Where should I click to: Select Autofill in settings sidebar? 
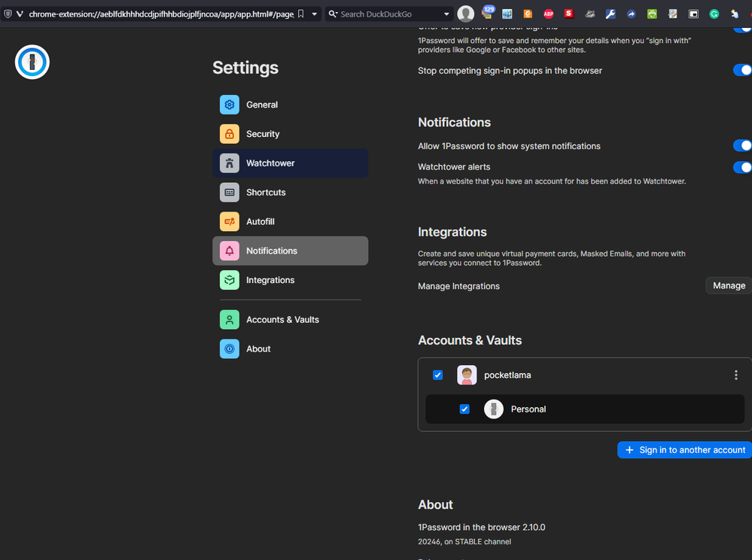pyautogui.click(x=290, y=221)
